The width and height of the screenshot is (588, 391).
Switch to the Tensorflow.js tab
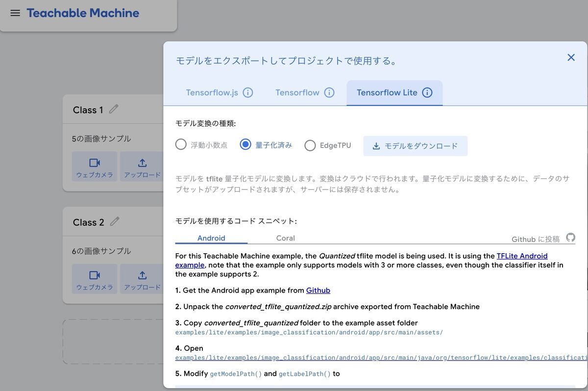coord(212,93)
